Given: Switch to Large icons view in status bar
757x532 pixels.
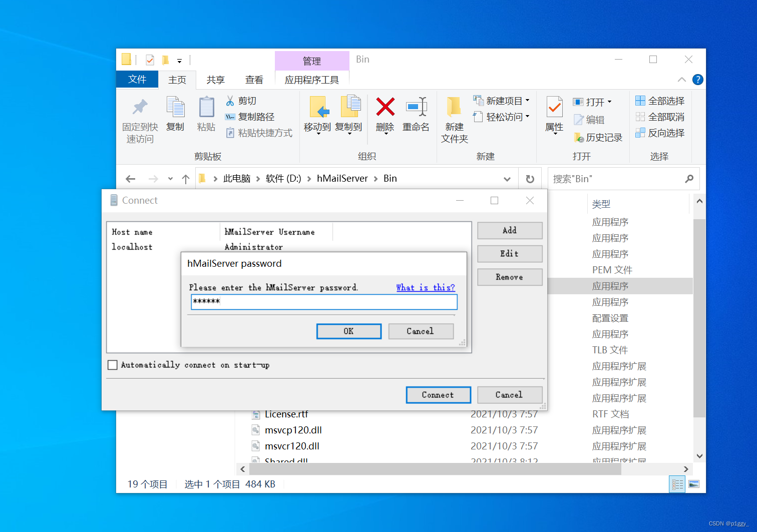Looking at the screenshot, I should 694,484.
